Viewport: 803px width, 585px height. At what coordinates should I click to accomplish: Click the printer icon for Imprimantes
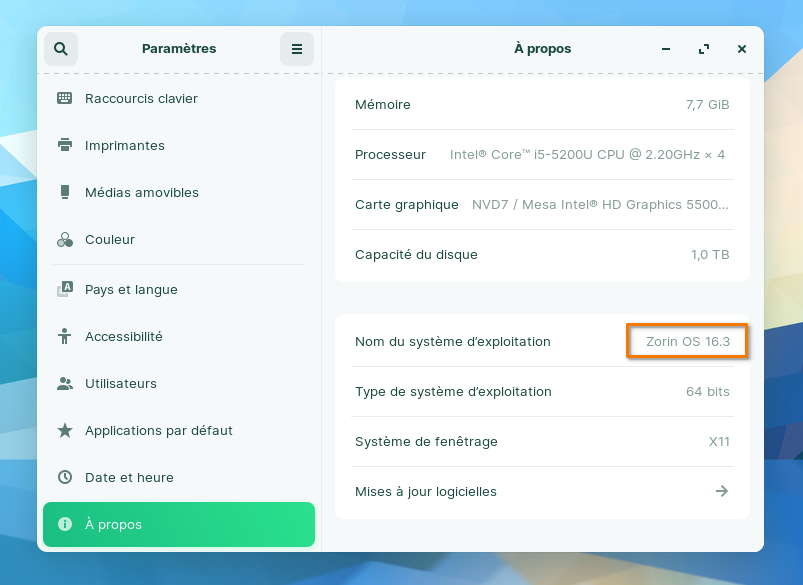tap(65, 146)
